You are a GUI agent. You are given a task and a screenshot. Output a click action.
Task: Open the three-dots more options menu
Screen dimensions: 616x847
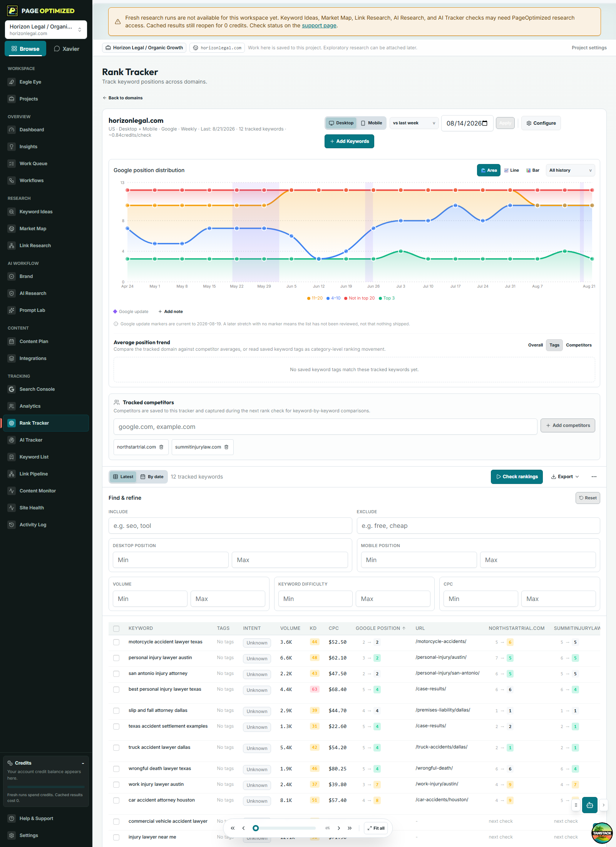coord(594,477)
